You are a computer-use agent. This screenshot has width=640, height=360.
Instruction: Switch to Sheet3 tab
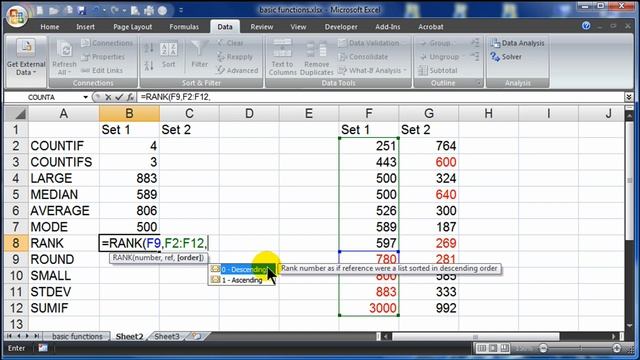click(x=167, y=336)
